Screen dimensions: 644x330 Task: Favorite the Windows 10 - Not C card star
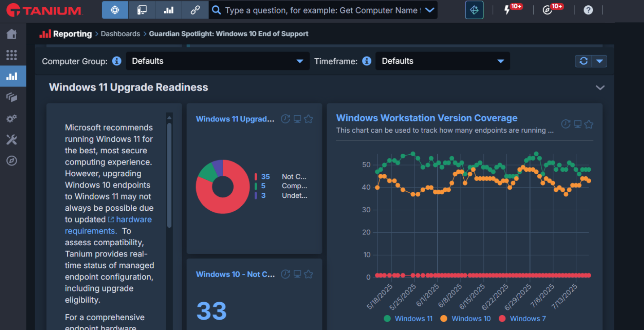pos(309,274)
